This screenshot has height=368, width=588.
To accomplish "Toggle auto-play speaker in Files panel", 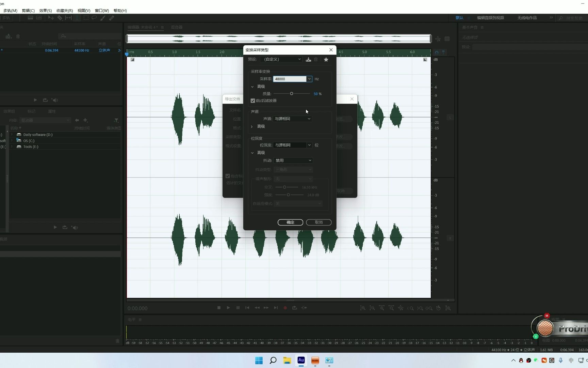I will pyautogui.click(x=55, y=100).
